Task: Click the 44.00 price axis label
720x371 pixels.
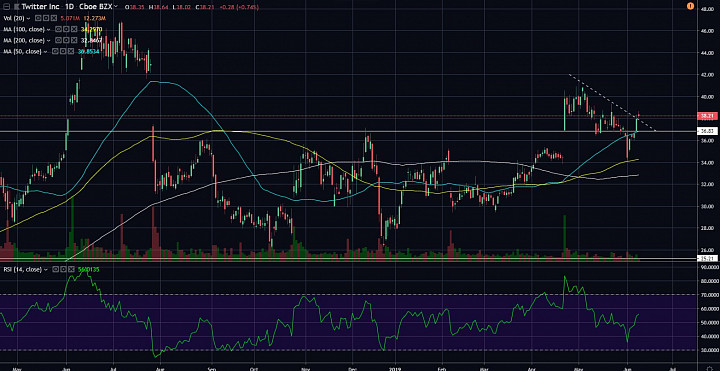Action: (707, 53)
